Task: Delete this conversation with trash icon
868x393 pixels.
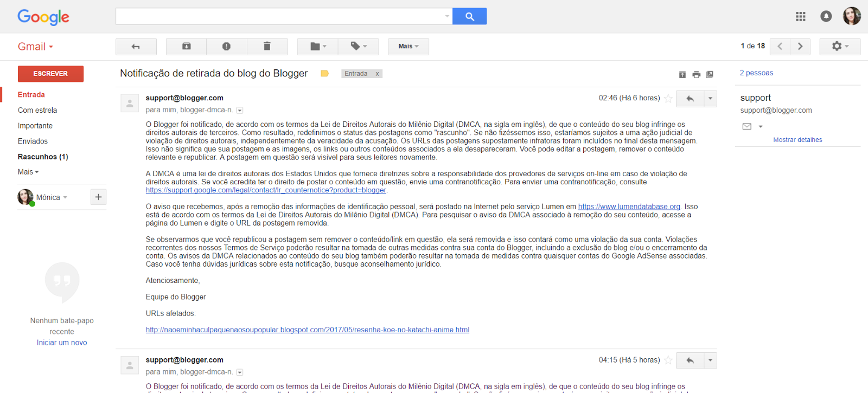Action: (x=267, y=47)
